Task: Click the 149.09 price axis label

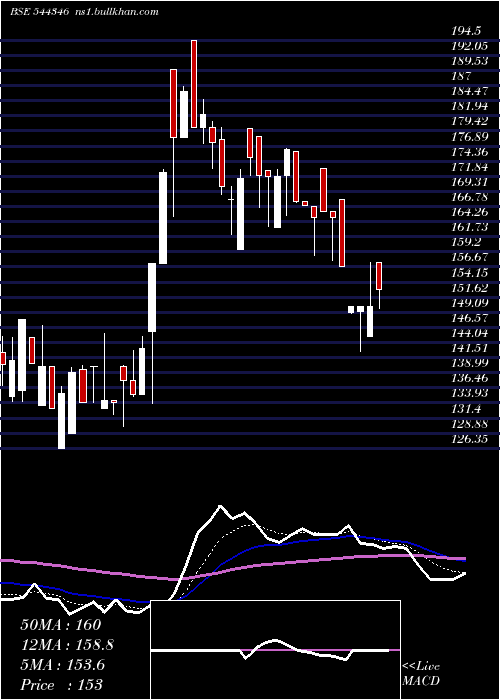Action: click(x=469, y=303)
